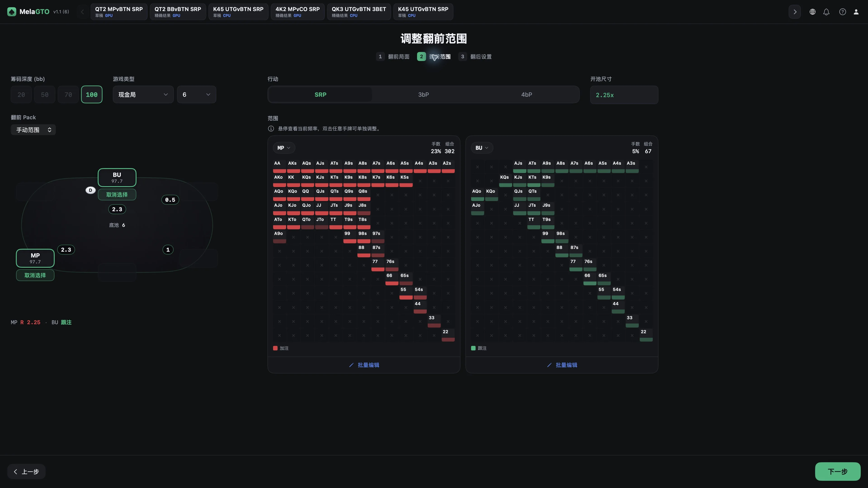This screenshot has width=868, height=488.
Task: Click pencil icon in BU batch edit
Action: click(549, 365)
